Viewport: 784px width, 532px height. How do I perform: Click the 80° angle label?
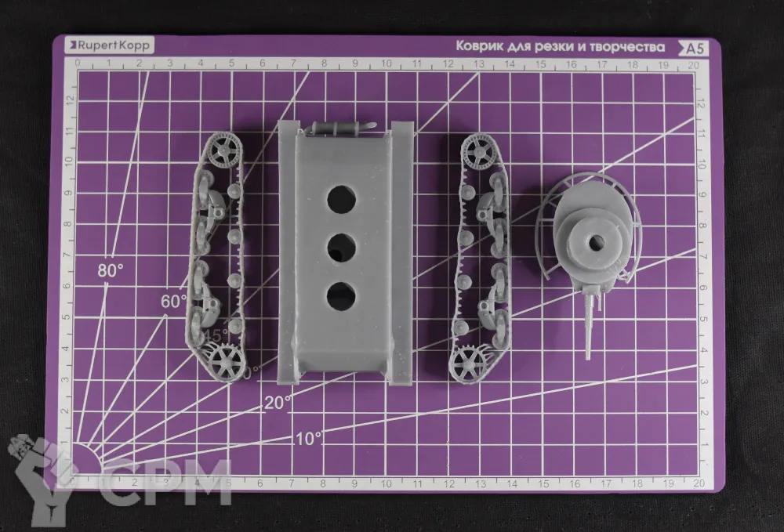pos(111,270)
